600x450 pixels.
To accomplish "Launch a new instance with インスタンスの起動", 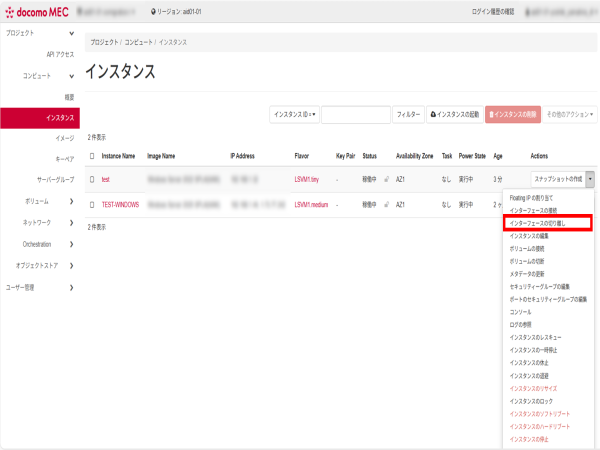I will (x=454, y=115).
